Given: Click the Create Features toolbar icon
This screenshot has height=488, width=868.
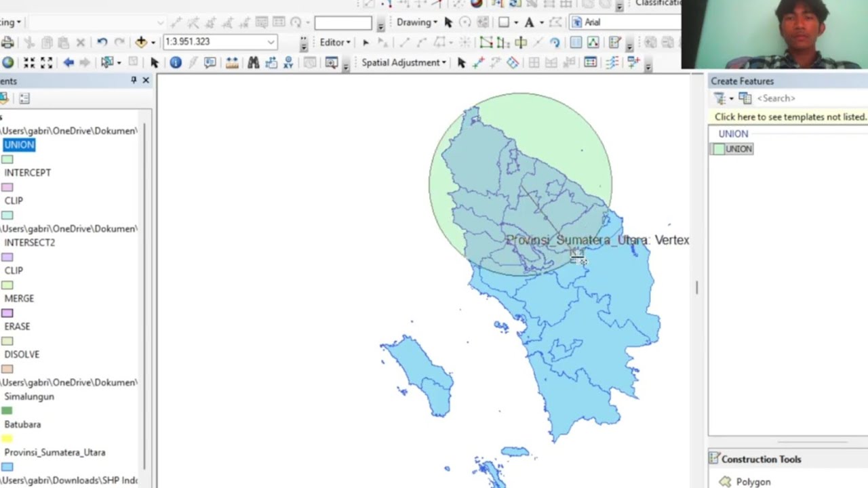Looking at the screenshot, I should 615,42.
